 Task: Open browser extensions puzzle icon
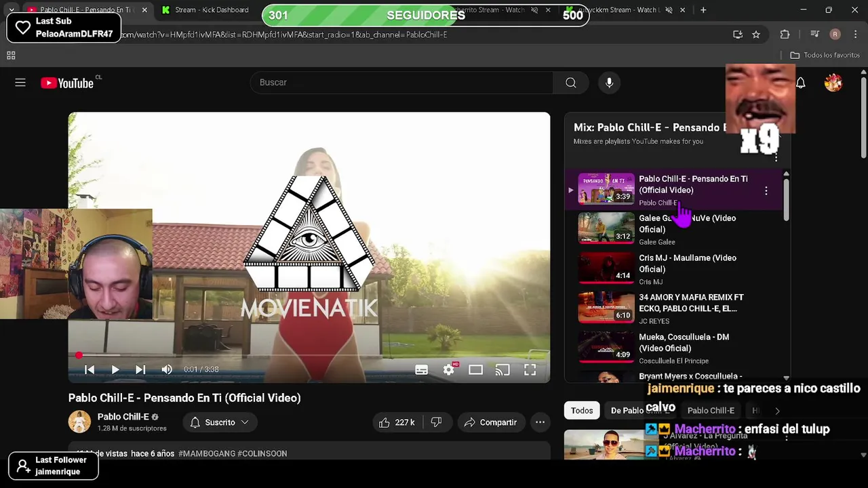click(x=785, y=35)
